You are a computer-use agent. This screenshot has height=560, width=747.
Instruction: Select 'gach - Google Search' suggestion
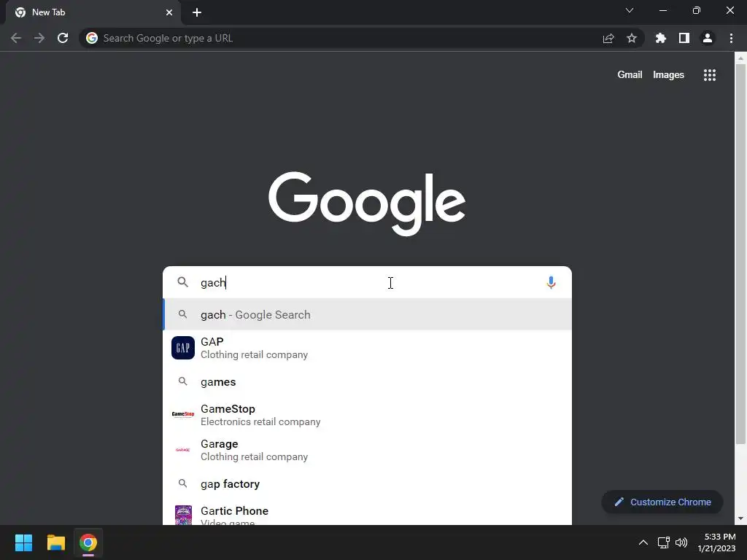[x=368, y=315]
